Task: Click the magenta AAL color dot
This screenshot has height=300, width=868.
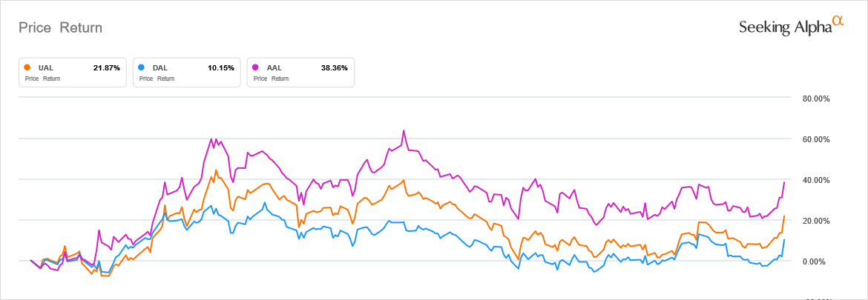Action: coord(255,67)
